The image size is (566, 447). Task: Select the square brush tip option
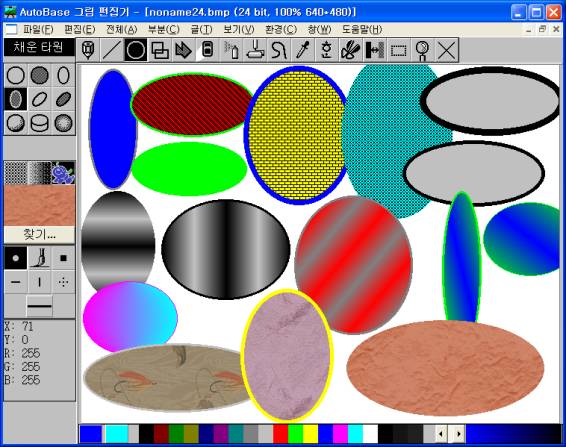(63, 258)
